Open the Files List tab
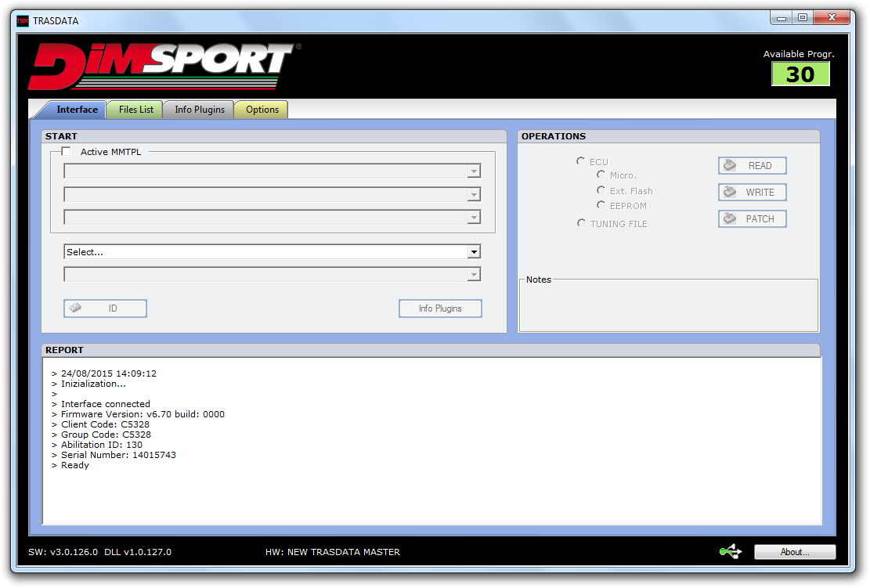Viewport: 870px width, 588px height. coord(135,110)
